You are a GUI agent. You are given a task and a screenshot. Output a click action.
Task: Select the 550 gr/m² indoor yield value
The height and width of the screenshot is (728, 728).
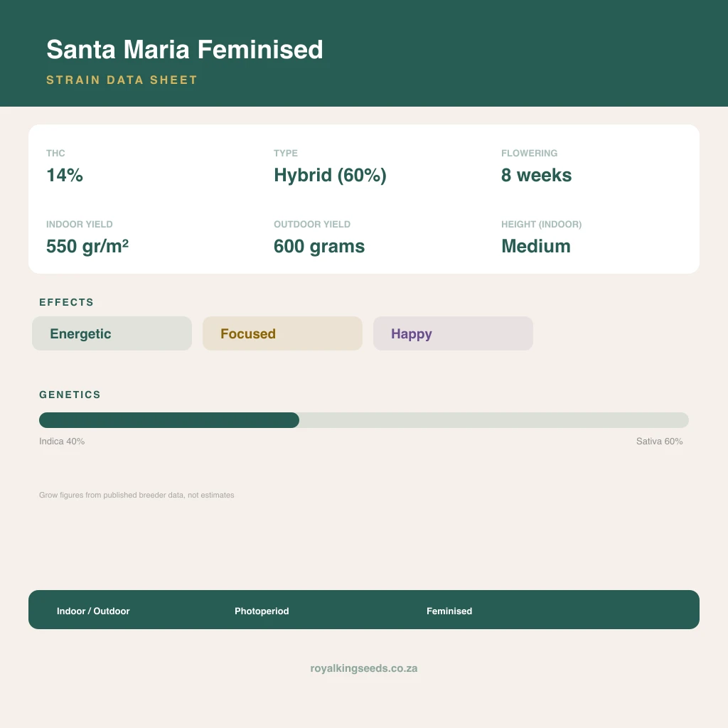[x=87, y=246]
